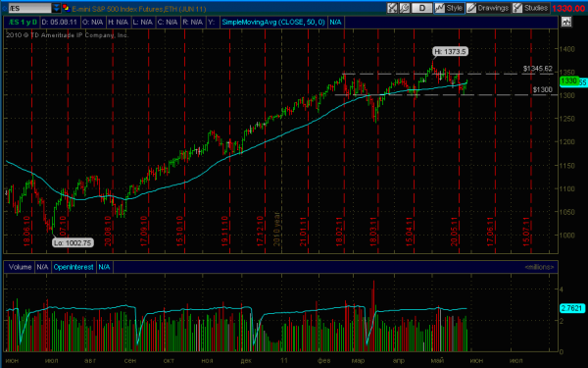This screenshot has height=368, width=588.
Task: Click the Studies beaker icon
Action: coord(517,8)
